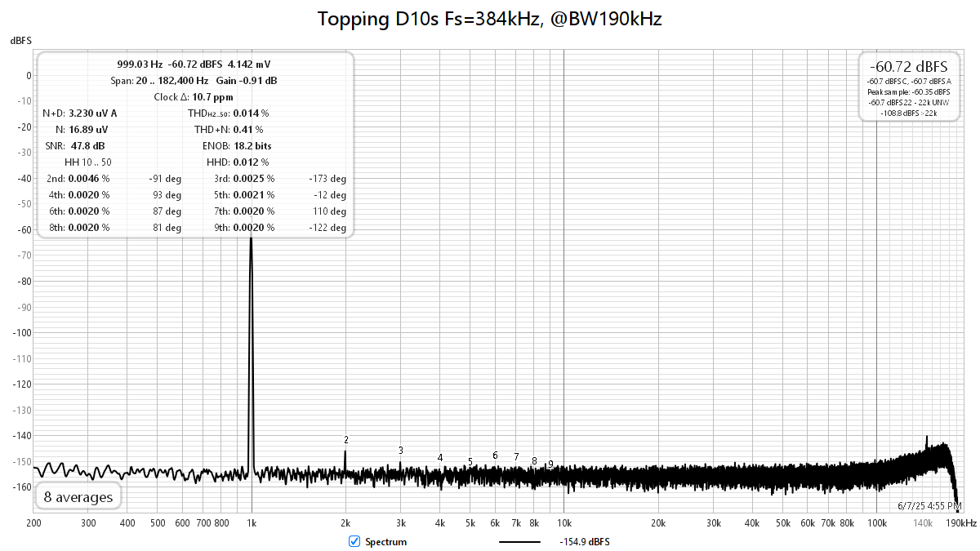The height and width of the screenshot is (551, 980).
Task: Click the 5th harmonic 0.0021 % value
Action: coord(254,195)
